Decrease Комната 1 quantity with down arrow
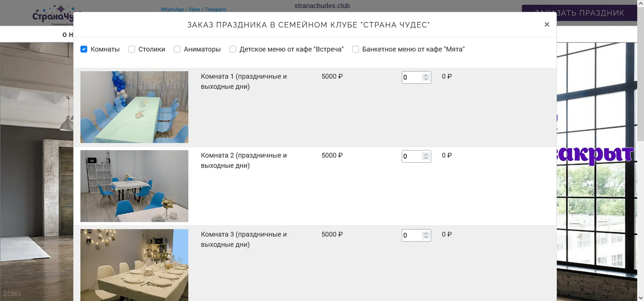 426,79
